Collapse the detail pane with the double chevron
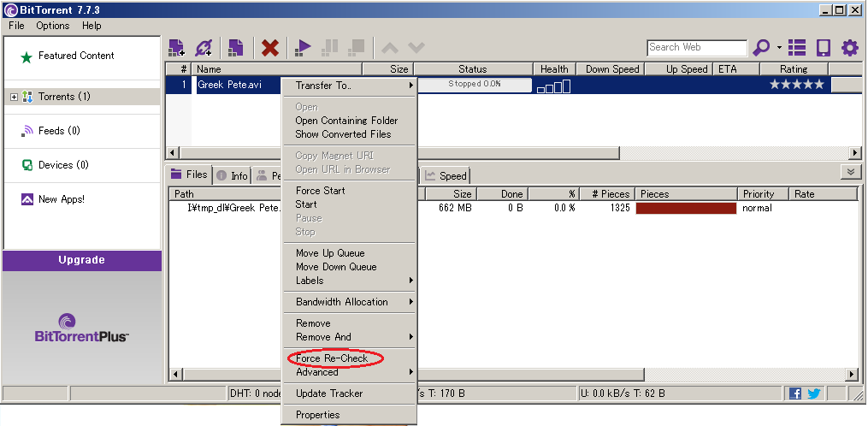The width and height of the screenshot is (868, 426). [851, 172]
